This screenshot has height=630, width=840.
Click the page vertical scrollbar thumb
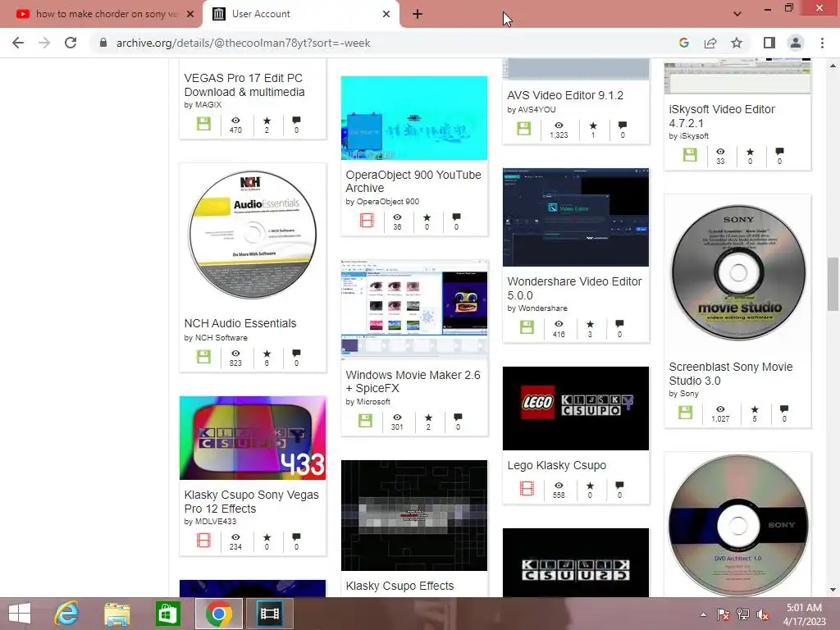(x=833, y=284)
